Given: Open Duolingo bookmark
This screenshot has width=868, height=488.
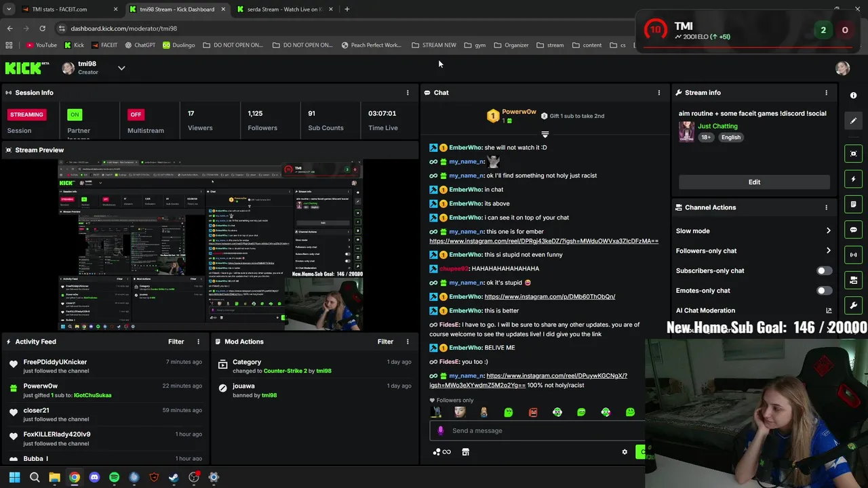Looking at the screenshot, I should (x=178, y=45).
